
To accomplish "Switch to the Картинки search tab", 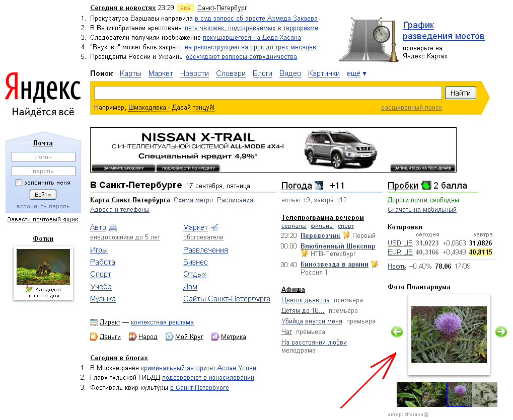I will pyautogui.click(x=324, y=73).
